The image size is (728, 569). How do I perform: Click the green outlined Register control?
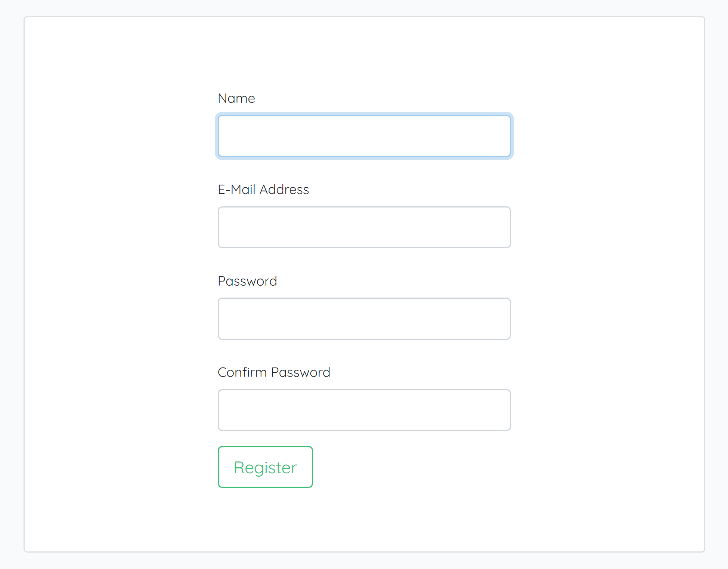(265, 467)
